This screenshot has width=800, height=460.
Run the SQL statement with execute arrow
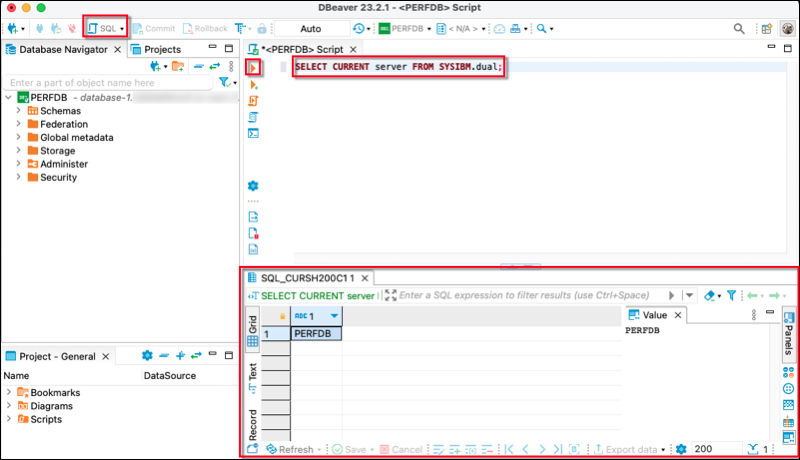click(x=253, y=67)
